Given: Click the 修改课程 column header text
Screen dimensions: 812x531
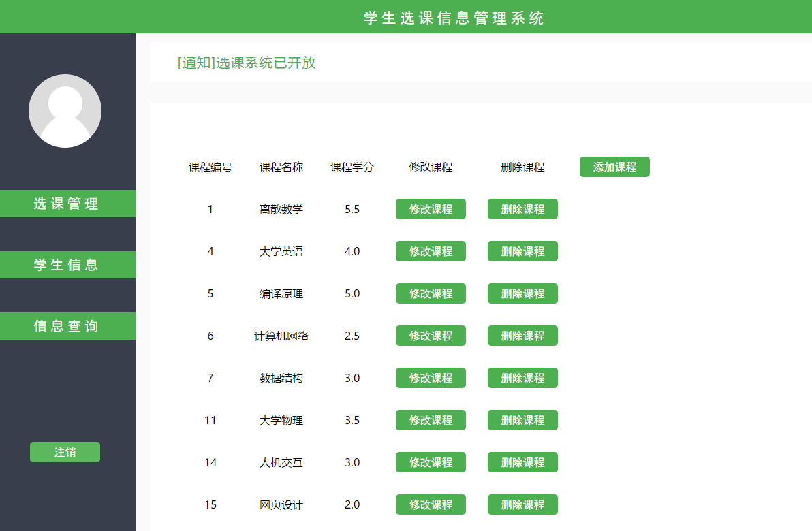Looking at the screenshot, I should tap(431, 167).
